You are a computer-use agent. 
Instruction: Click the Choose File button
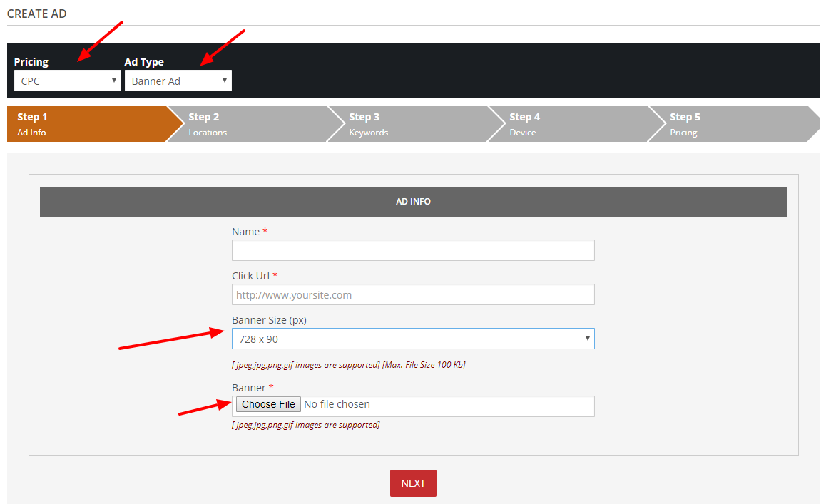tap(268, 404)
